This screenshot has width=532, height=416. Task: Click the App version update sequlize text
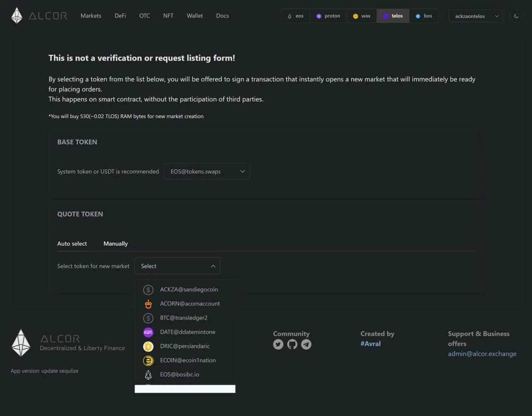click(x=44, y=371)
